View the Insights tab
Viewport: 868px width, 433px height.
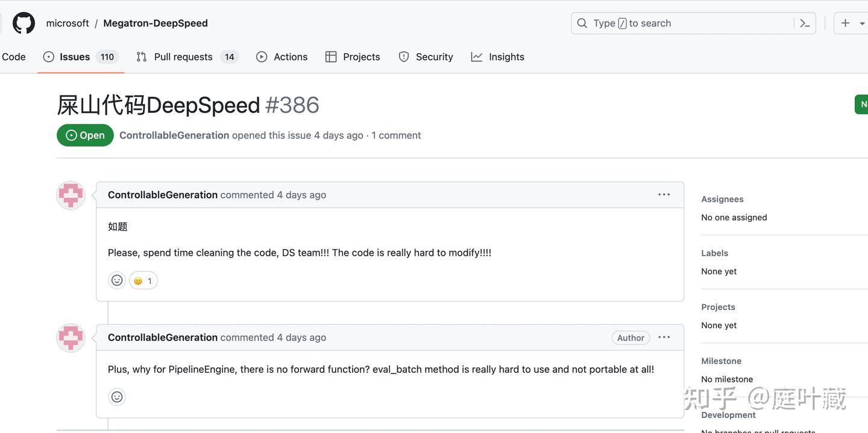506,57
